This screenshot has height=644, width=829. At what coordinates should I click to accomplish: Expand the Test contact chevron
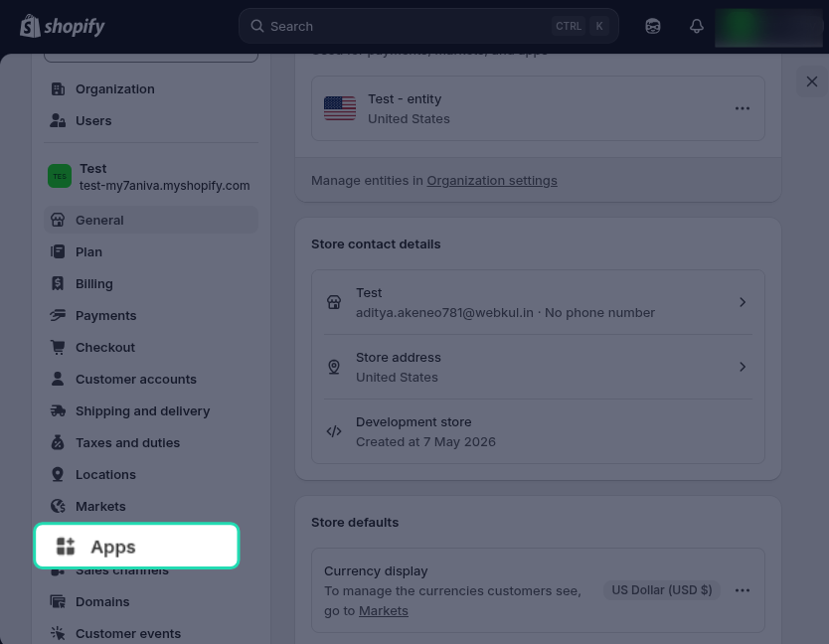742,302
